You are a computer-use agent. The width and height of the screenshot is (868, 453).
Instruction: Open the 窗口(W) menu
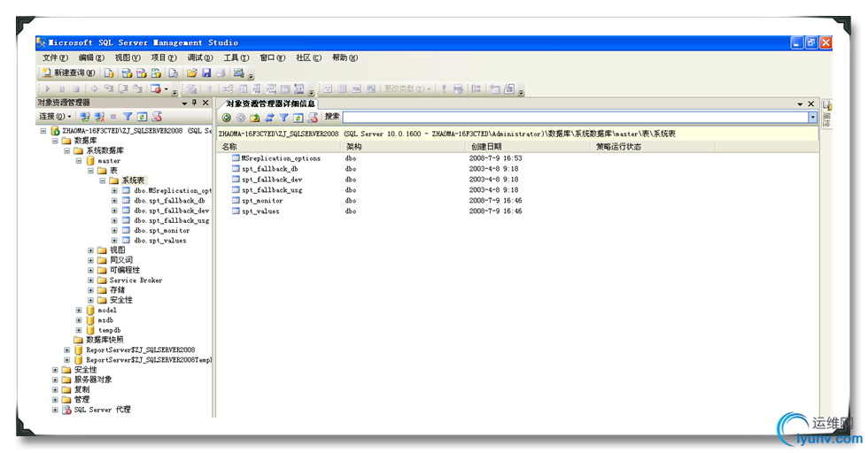273,58
